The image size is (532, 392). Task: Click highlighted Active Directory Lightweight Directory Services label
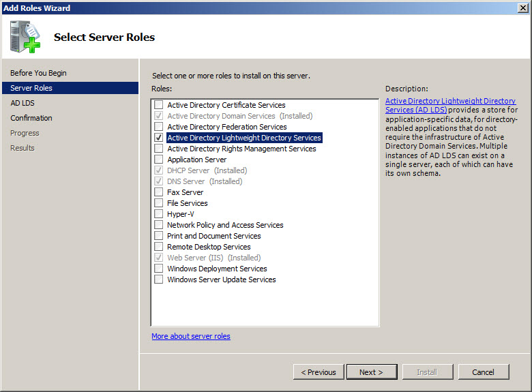pyautogui.click(x=244, y=138)
